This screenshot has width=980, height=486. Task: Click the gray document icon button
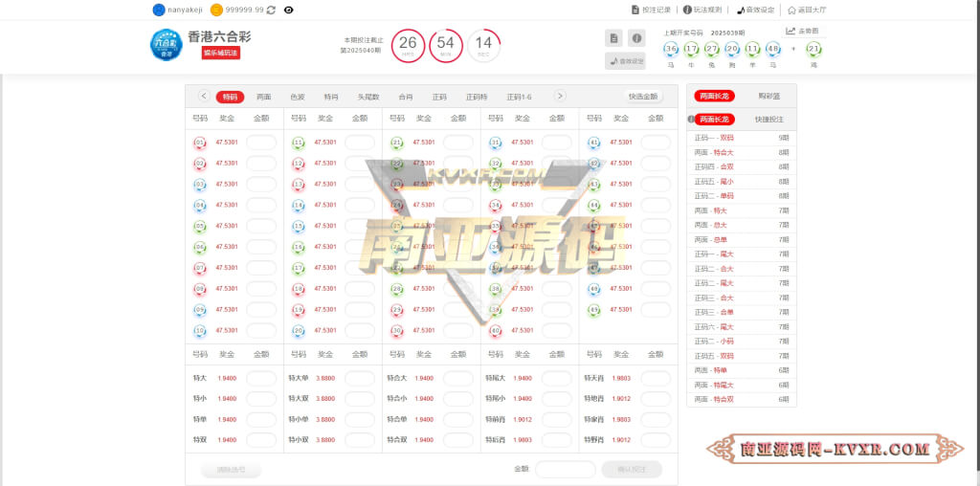click(x=613, y=38)
